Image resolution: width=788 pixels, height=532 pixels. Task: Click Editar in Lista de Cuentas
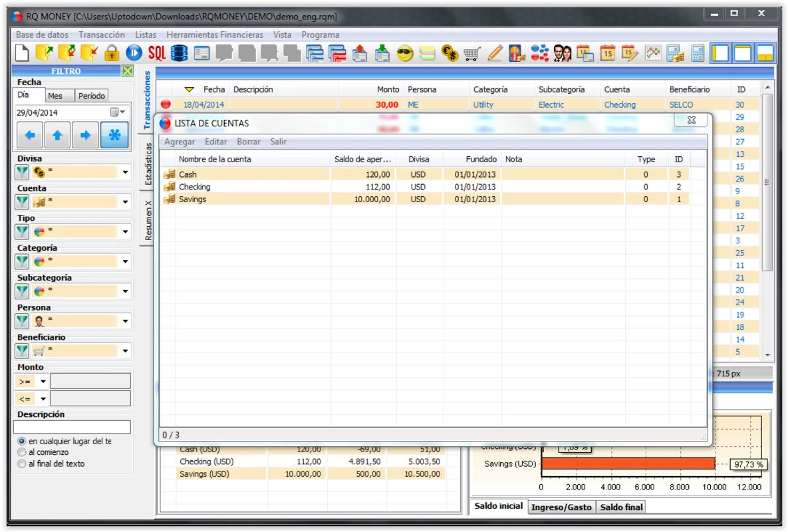pyautogui.click(x=215, y=142)
